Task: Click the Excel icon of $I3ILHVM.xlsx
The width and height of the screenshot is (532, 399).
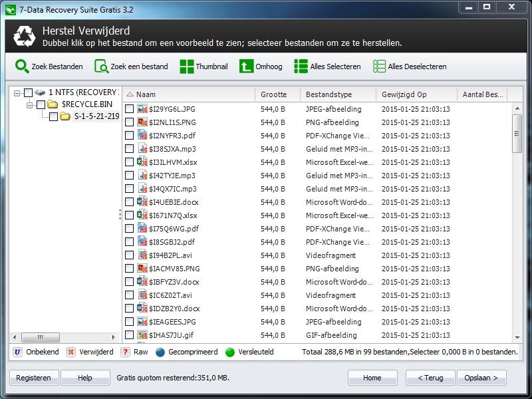Action: (x=142, y=162)
